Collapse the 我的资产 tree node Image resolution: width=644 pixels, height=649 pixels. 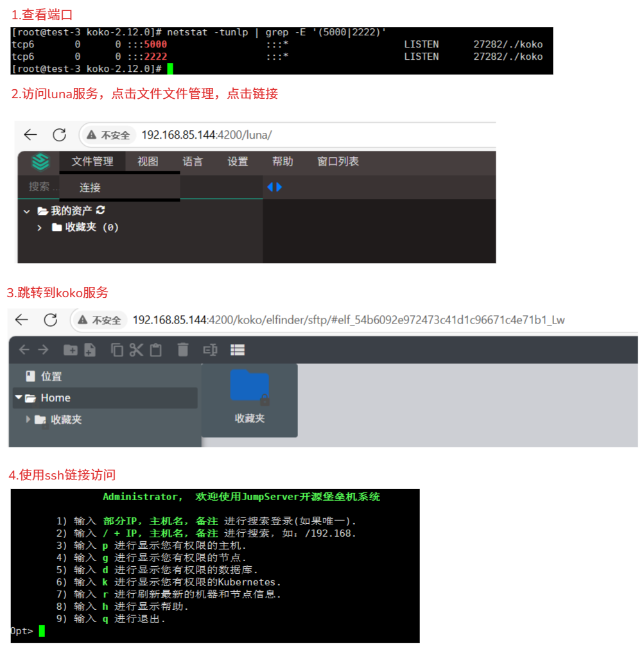pyautogui.click(x=26, y=211)
